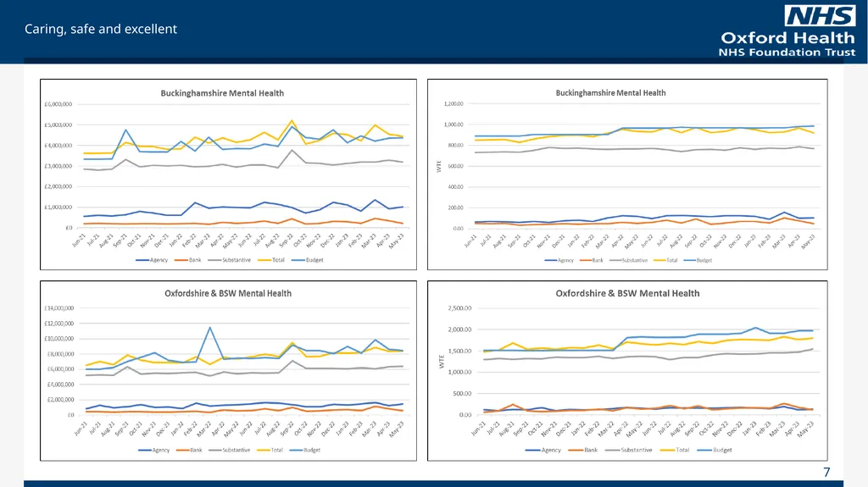Click the slide page number 7
Image resolution: width=868 pixels, height=487 pixels.
[x=826, y=472]
